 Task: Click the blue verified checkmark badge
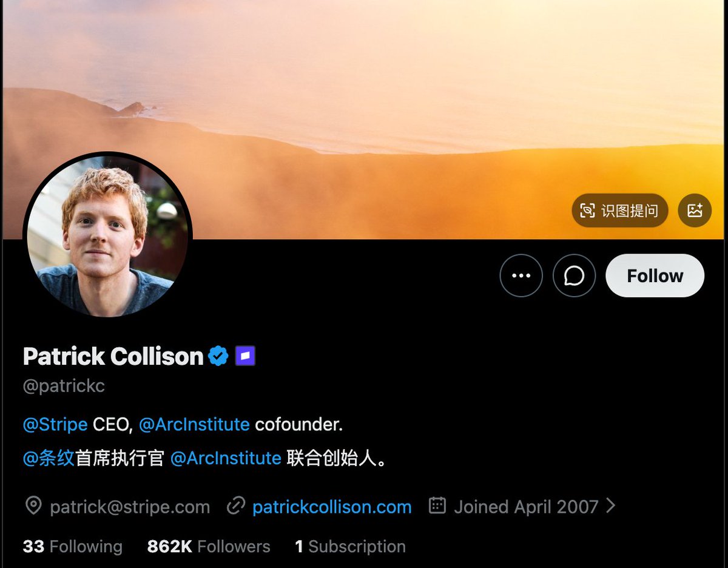[x=218, y=356]
